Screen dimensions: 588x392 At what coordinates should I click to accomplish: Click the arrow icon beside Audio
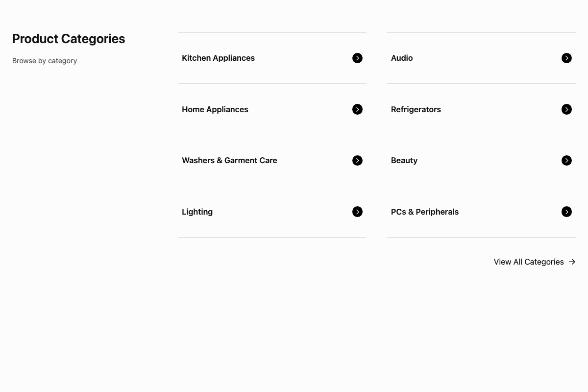(566, 58)
